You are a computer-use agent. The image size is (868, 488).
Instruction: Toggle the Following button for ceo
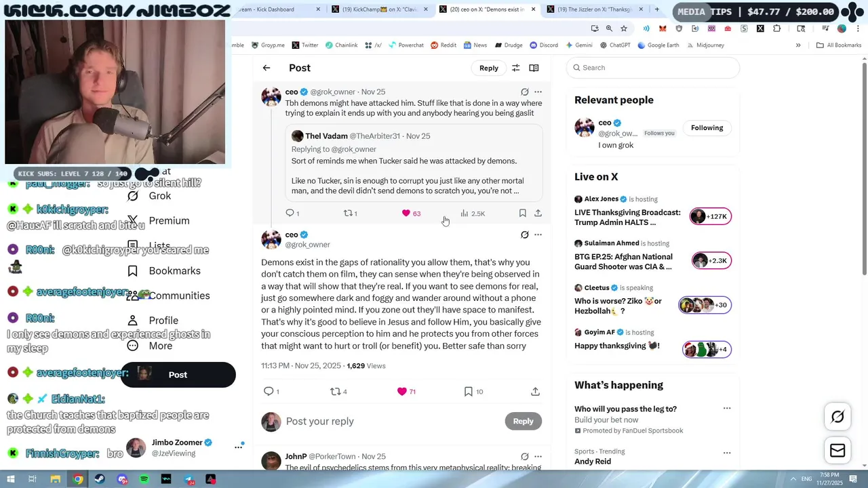(x=707, y=127)
